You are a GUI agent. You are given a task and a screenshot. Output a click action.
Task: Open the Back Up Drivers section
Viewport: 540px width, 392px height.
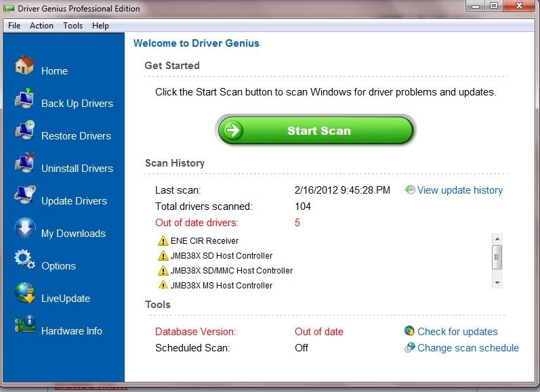(77, 104)
